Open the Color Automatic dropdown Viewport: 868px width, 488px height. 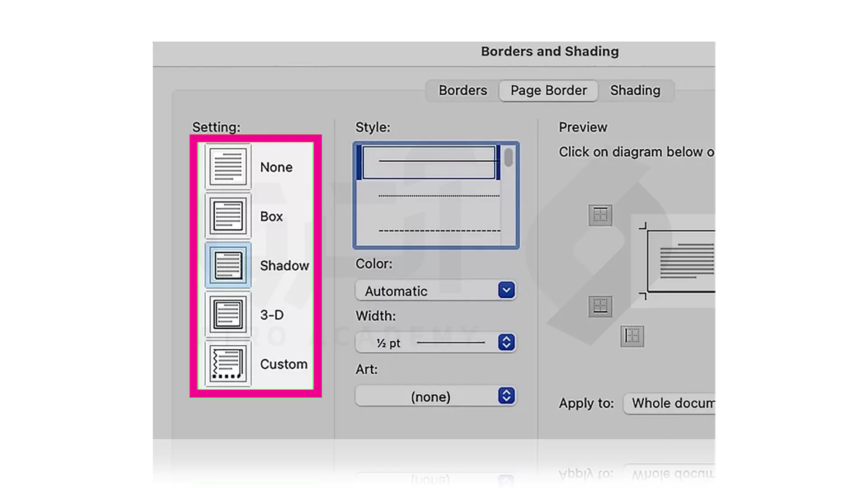436,291
